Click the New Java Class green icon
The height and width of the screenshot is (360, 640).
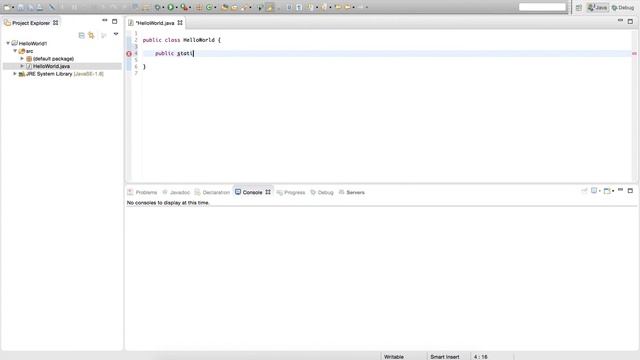(x=209, y=7)
